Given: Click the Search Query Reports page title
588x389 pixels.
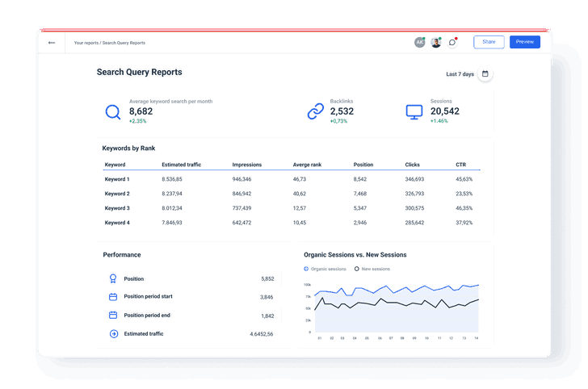Looking at the screenshot, I should pos(139,72).
